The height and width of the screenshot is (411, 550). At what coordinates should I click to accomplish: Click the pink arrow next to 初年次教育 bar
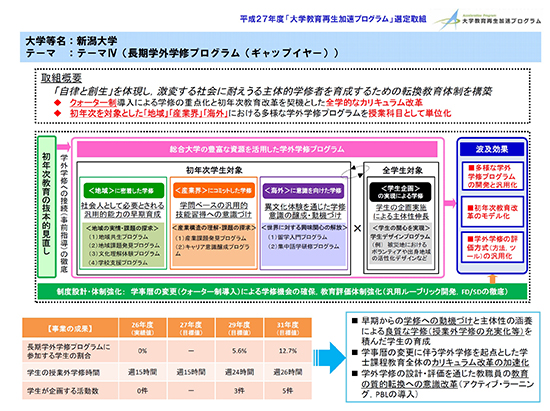63,147
